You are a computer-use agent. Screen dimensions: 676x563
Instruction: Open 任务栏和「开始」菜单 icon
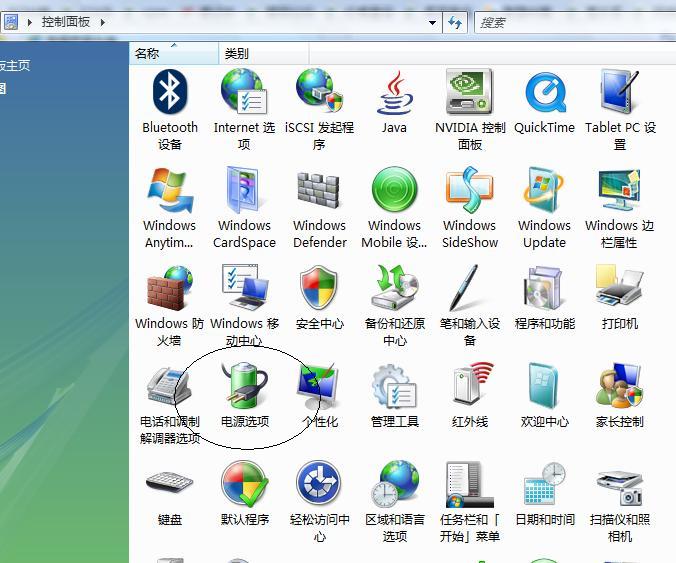469,484
